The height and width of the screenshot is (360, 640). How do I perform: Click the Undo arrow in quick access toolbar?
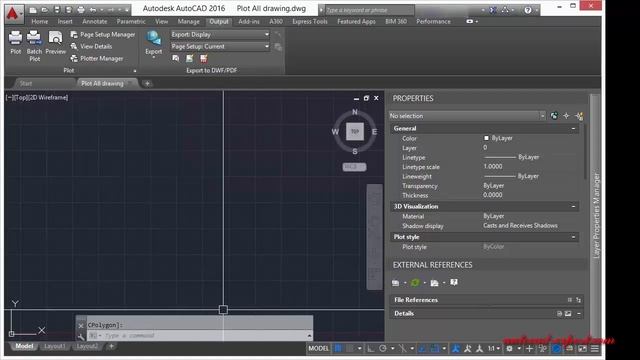93,10
